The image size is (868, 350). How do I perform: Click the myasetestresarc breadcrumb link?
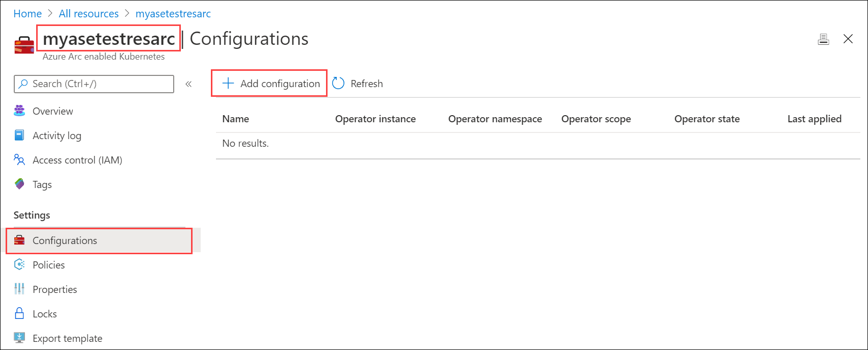coord(173,14)
